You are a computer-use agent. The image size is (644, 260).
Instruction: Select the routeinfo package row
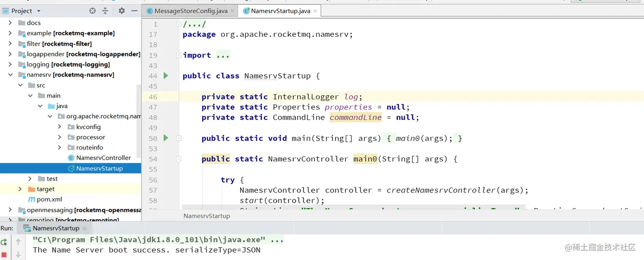pyautogui.click(x=71, y=147)
